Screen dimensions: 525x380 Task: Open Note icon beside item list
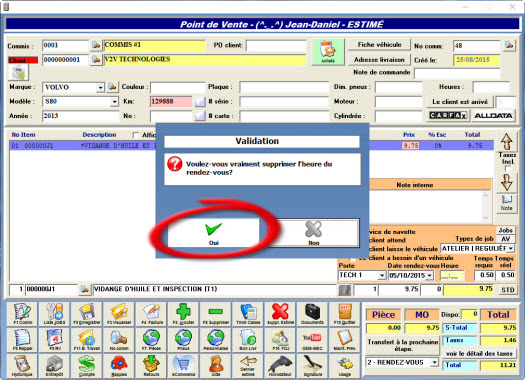coord(507,203)
